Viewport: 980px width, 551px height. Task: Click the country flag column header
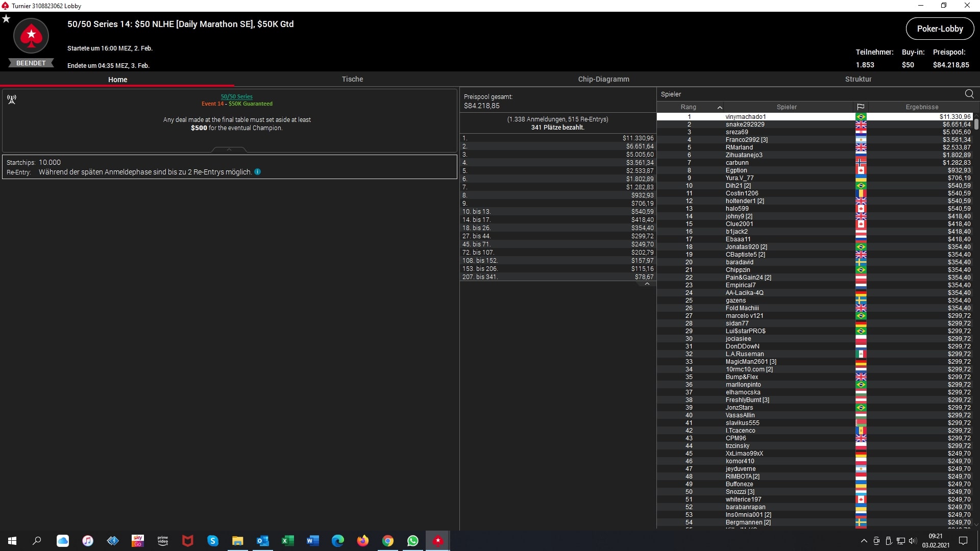point(861,107)
